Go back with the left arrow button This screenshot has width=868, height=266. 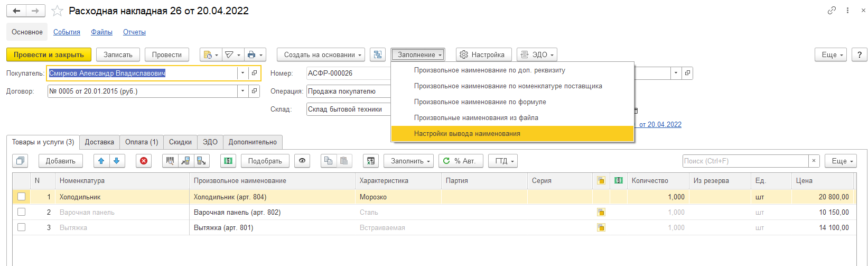coord(16,11)
